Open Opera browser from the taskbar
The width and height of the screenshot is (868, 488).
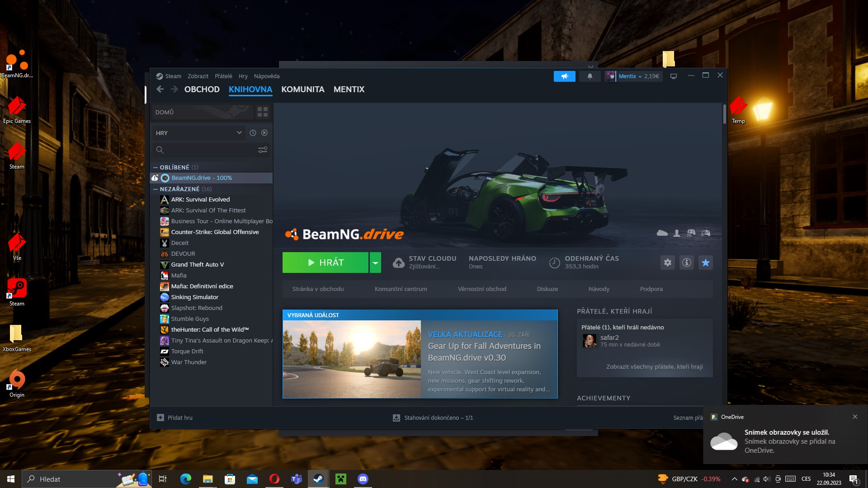tap(274, 479)
